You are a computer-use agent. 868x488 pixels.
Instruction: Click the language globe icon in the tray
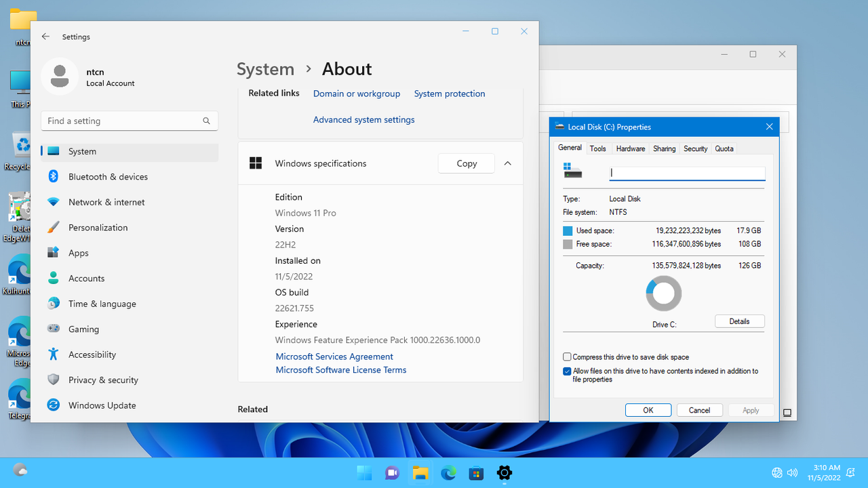click(x=777, y=472)
